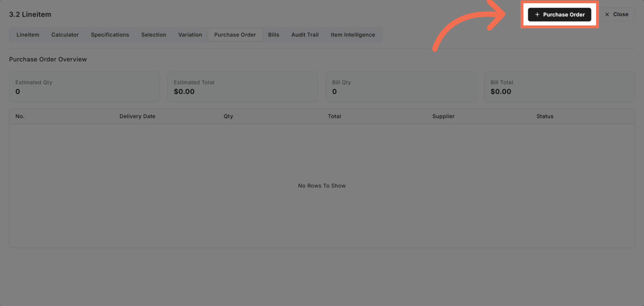
Task: Open the Audit Trail tab
Action: click(x=305, y=35)
